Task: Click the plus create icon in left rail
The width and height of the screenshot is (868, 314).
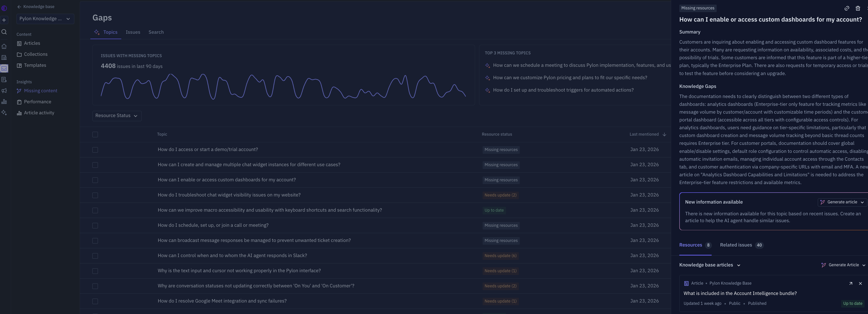Action: pos(4,20)
